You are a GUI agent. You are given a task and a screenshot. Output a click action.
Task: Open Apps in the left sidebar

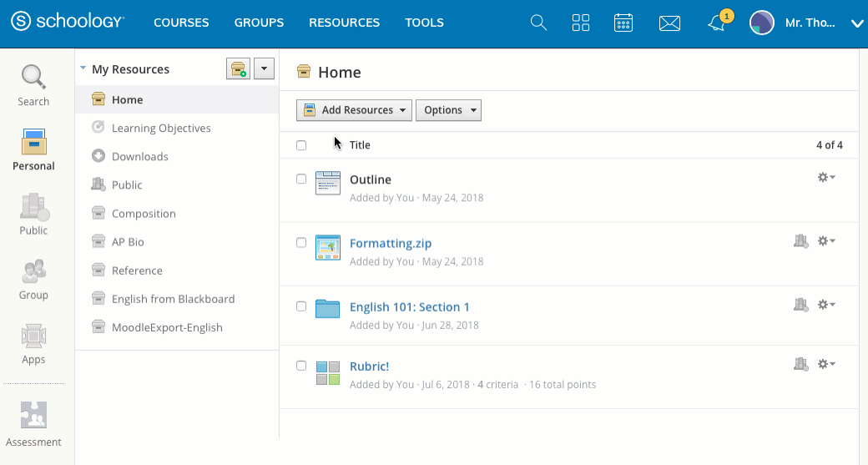click(33, 343)
